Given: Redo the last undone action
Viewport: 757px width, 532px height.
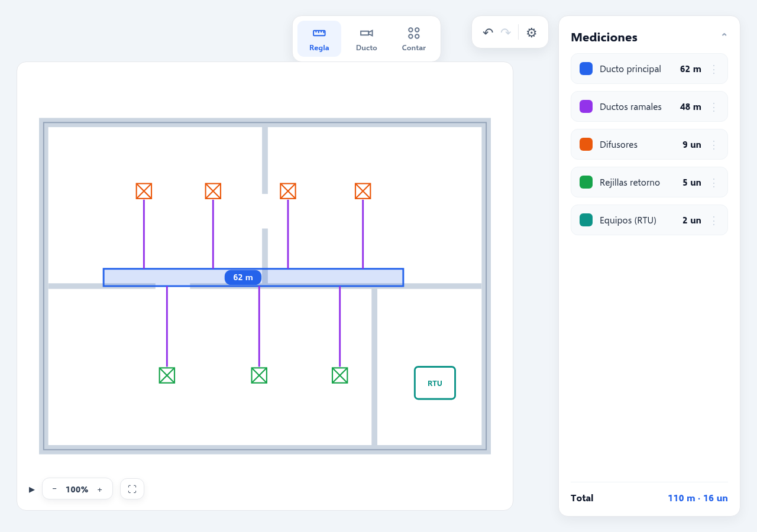Looking at the screenshot, I should pos(506,33).
